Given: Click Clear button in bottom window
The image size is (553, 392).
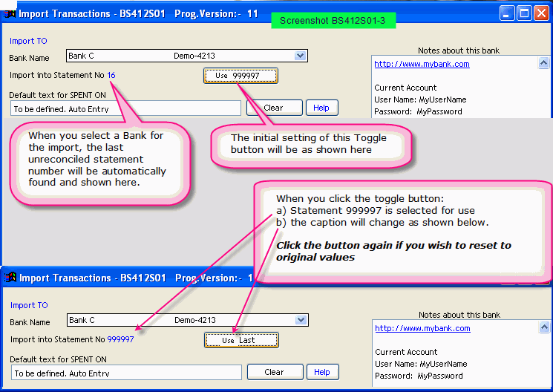Looking at the screenshot, I should click(275, 372).
